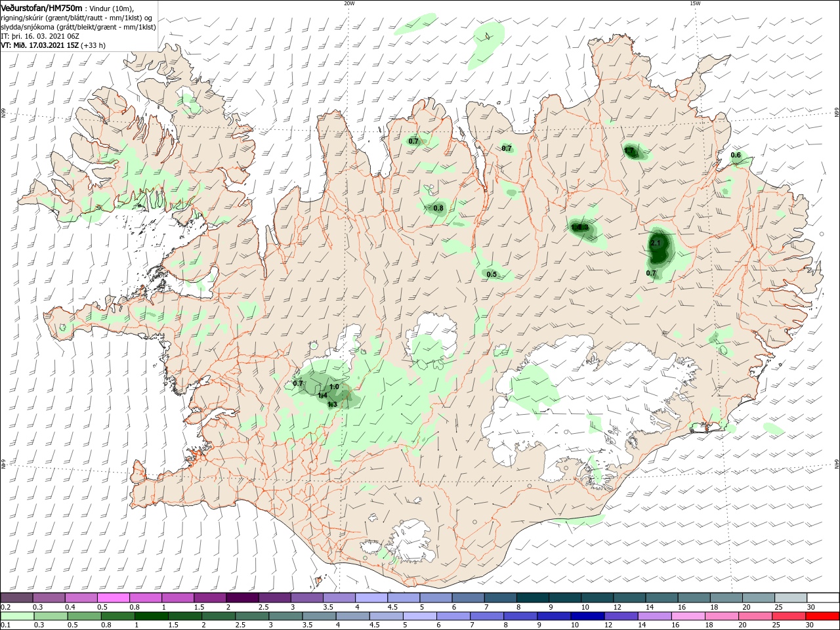Click the dark blue rain swatch between 10 and 12

[586, 616]
